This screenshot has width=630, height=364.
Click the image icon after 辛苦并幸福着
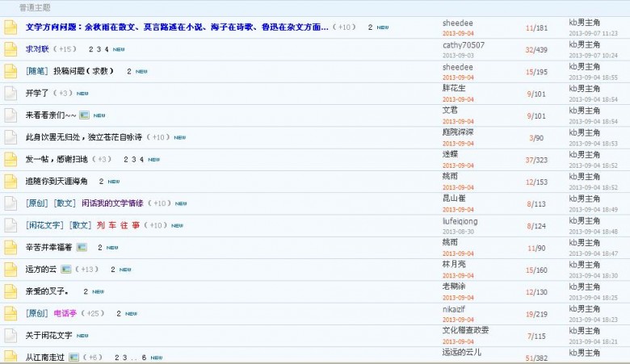tap(81, 247)
